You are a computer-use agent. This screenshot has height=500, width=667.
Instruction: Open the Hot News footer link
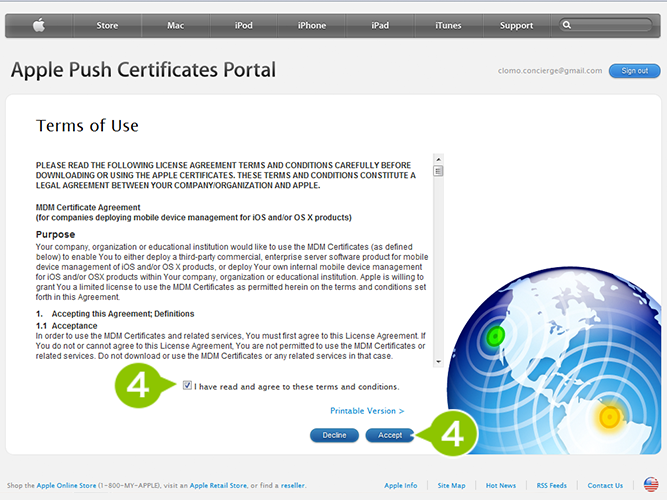501,485
